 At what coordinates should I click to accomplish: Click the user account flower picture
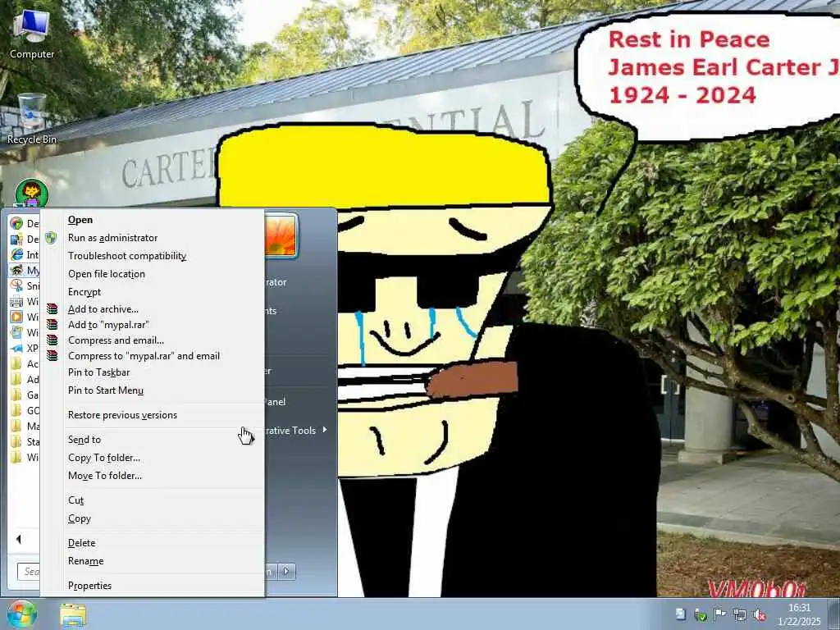tap(281, 235)
